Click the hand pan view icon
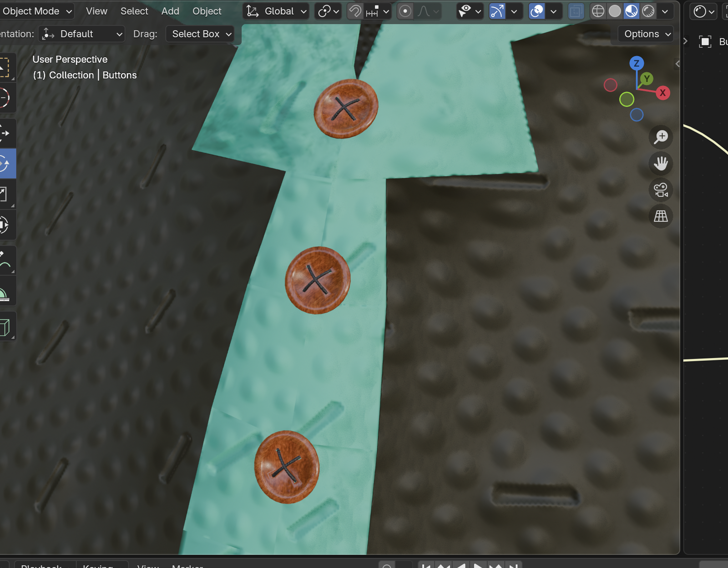Screen dimensions: 728x568 click(x=661, y=163)
